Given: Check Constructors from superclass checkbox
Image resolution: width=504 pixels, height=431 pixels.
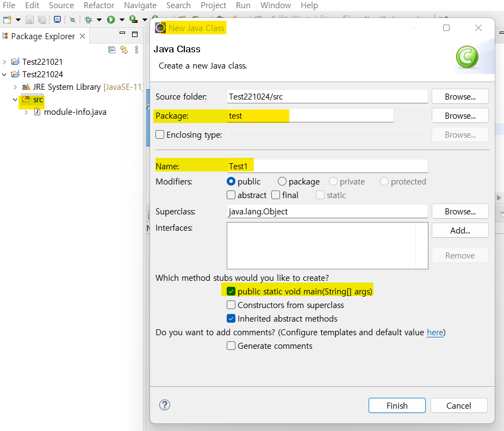Looking at the screenshot, I should point(231,305).
